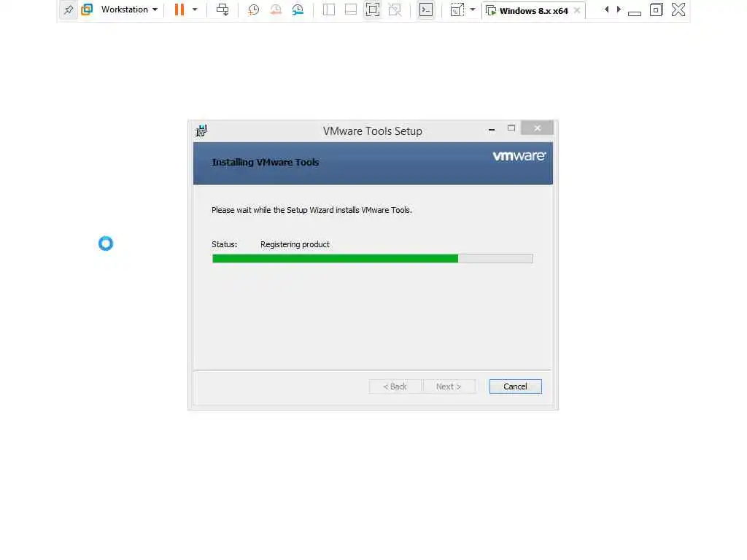Screen dimensions: 747x560
Task: Minimize the VMware Tools Setup dialog
Action: (x=492, y=129)
